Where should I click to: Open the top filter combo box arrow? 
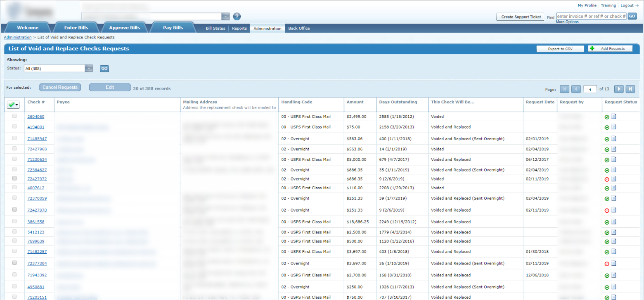point(225,16)
